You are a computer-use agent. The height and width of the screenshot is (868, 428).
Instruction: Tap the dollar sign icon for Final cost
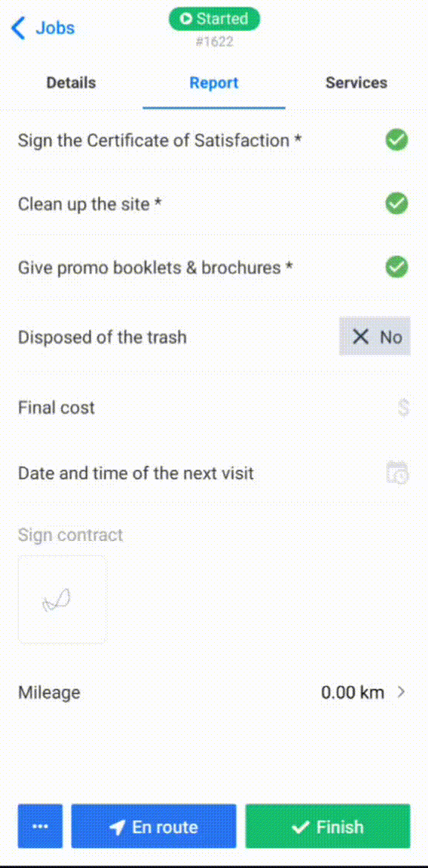tap(403, 408)
